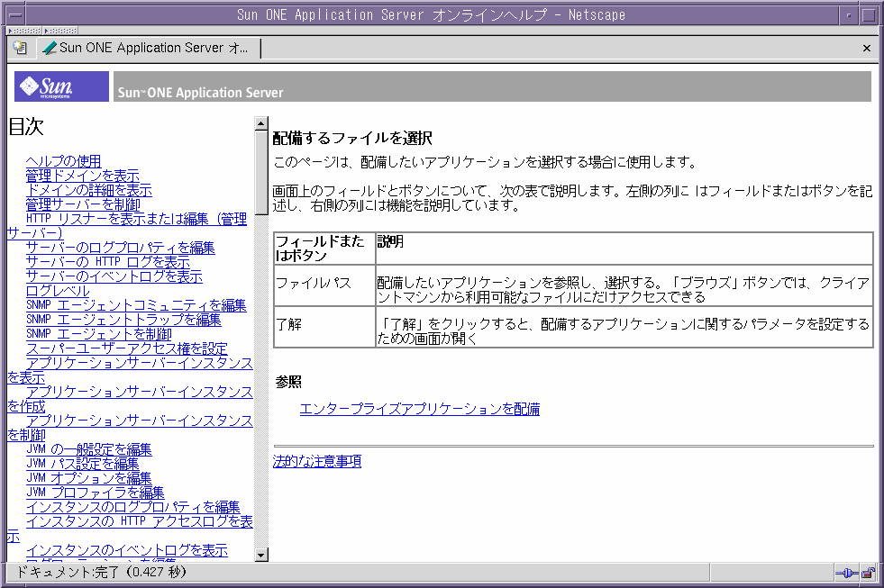Open the アプリケーションサーバーインスタンスを作成 link

(x=140, y=392)
